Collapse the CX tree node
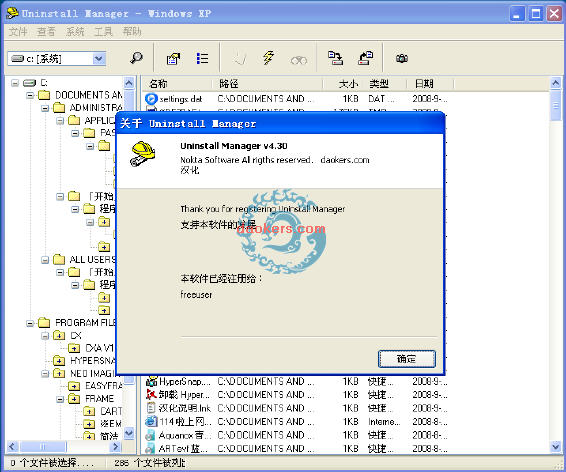The image size is (566, 472). (x=45, y=336)
